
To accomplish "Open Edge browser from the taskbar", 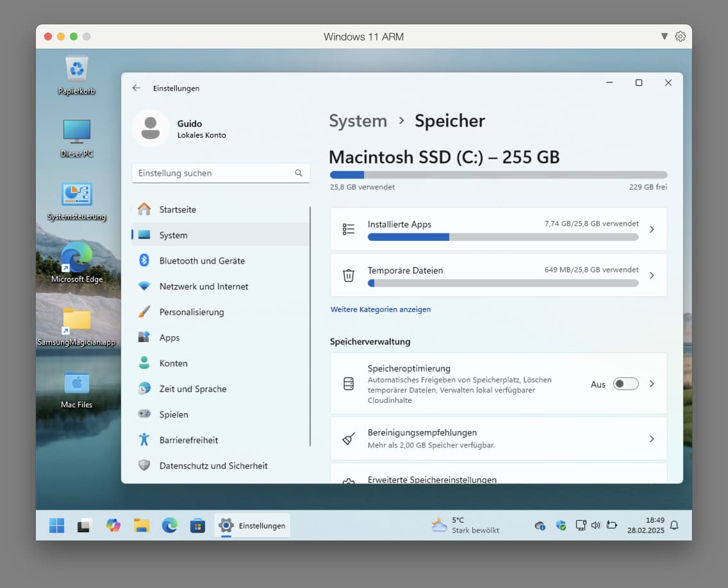I will 169,525.
